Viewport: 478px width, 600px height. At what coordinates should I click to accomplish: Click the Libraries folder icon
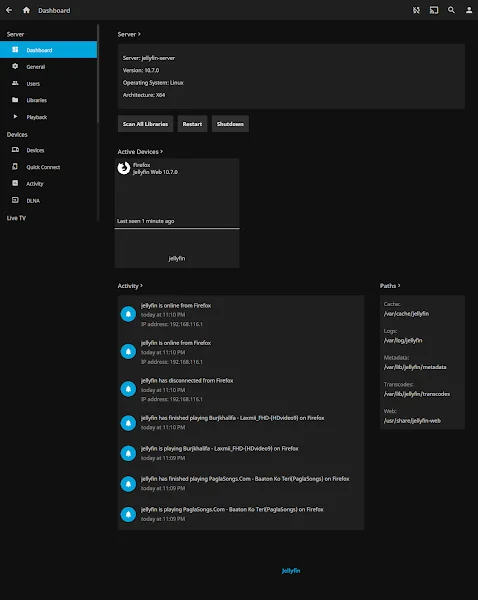pos(15,100)
